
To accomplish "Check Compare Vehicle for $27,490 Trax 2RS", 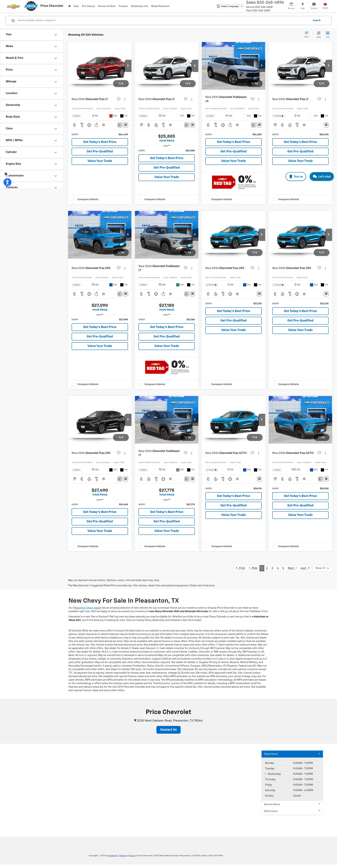I will coord(73,546).
